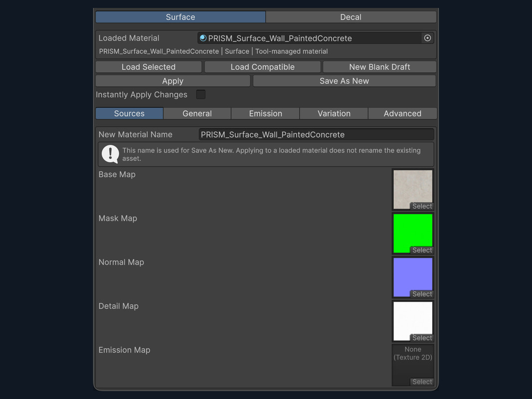Click the 'Normal Map' label
532x399 pixels.
tap(121, 262)
